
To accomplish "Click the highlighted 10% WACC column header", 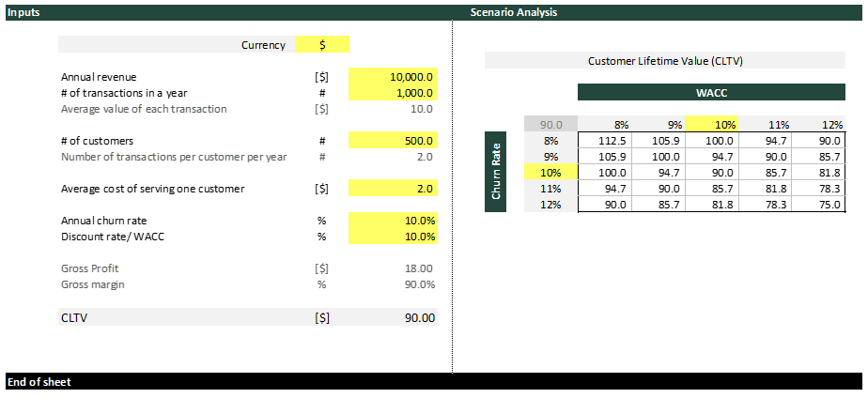I will tap(711, 124).
